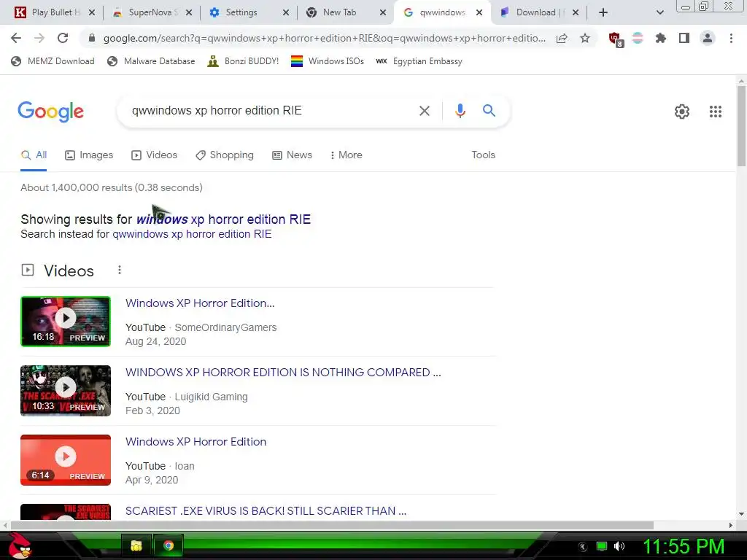Open the Egyptian Embassy bookmark
The height and width of the screenshot is (560, 747).
click(419, 61)
